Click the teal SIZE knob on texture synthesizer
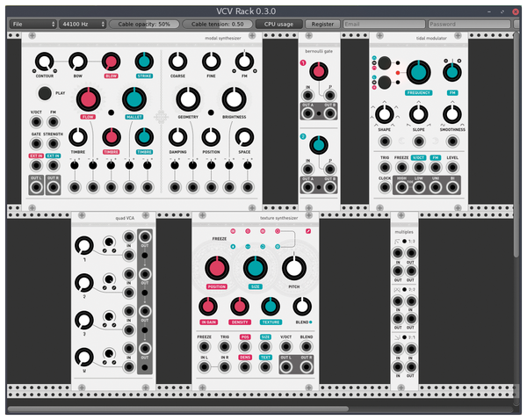The width and height of the screenshot is (527, 420). [255, 268]
